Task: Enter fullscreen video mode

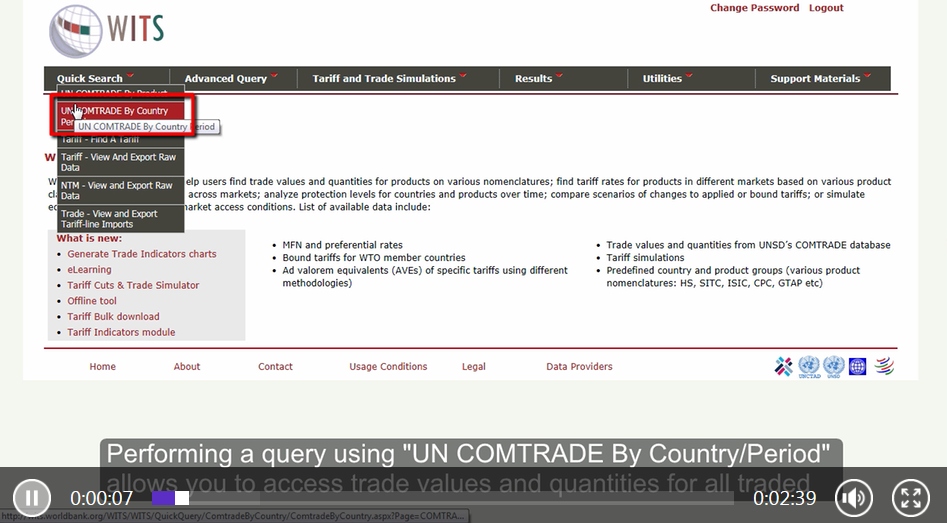Action: (x=909, y=497)
